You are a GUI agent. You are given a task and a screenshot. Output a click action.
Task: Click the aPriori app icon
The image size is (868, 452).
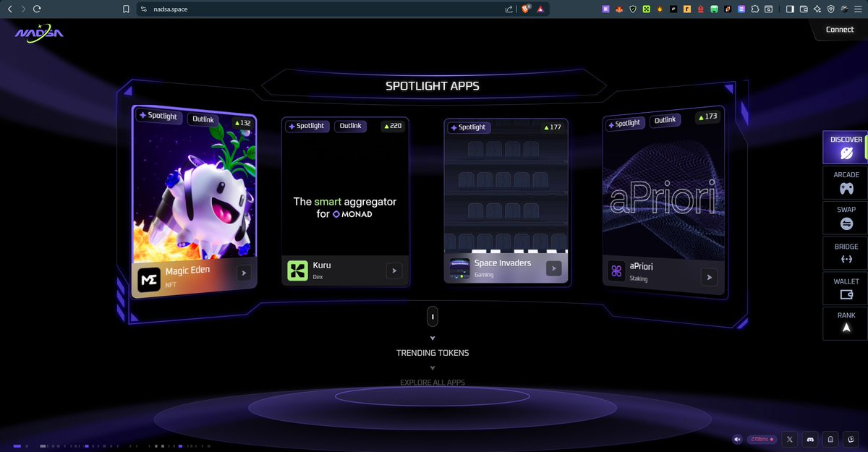coord(617,271)
